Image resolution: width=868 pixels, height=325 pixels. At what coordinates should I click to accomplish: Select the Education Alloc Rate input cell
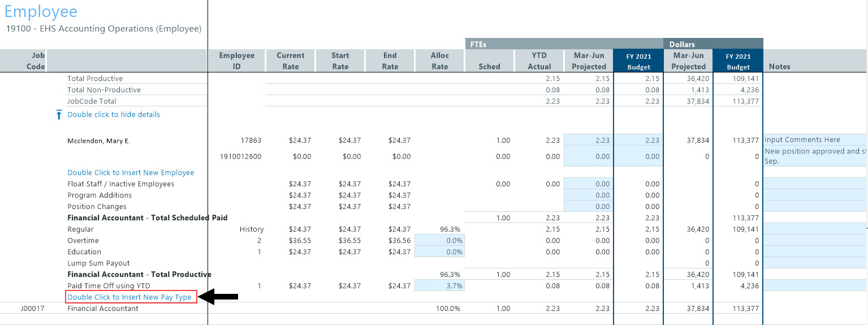[439, 252]
